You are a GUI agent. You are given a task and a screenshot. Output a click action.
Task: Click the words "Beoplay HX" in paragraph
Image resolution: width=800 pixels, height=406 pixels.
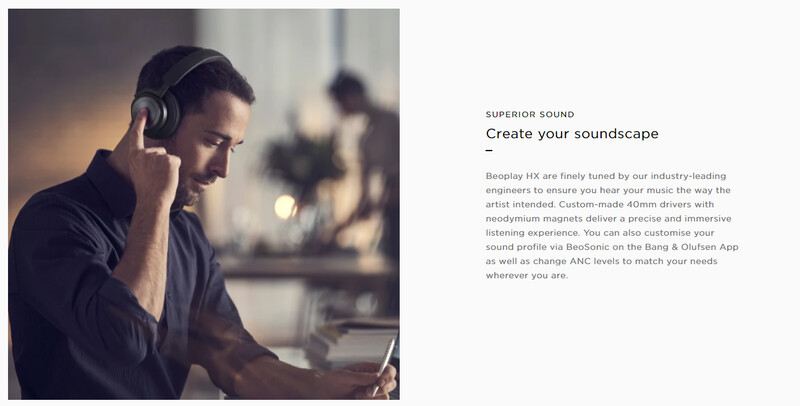pos(512,176)
